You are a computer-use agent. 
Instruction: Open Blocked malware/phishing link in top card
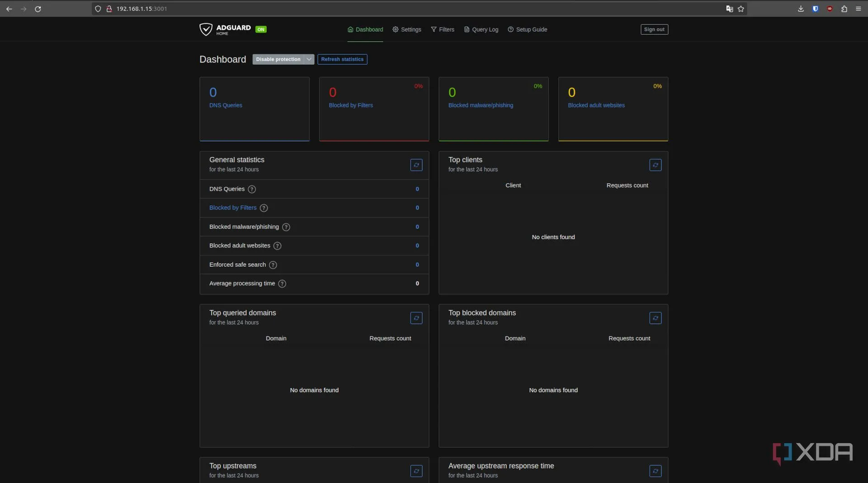coord(481,105)
